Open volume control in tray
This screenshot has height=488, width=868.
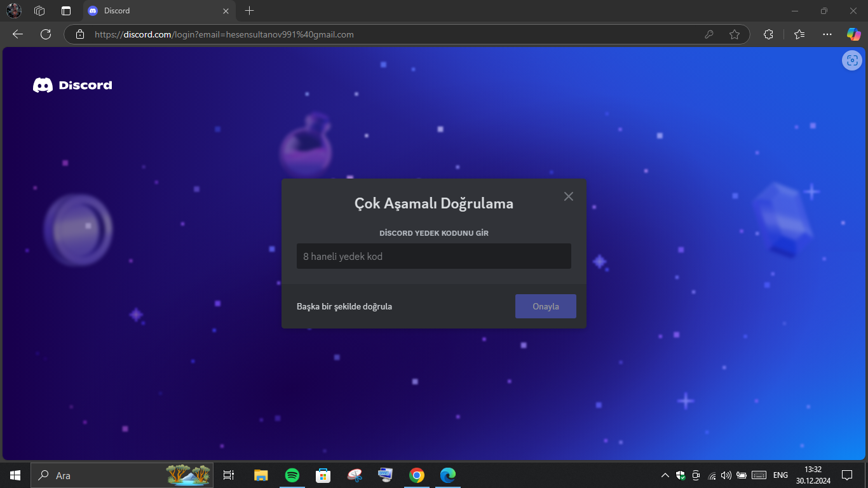(x=726, y=475)
